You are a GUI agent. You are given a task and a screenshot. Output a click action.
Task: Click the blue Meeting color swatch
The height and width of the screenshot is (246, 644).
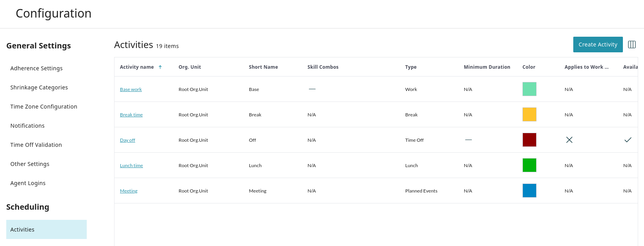click(x=529, y=191)
